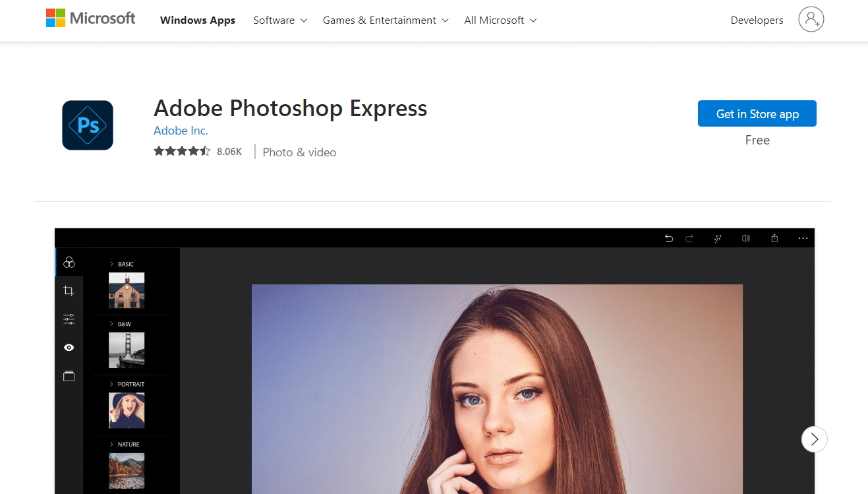Open the Games & Entertainment dropdown
The image size is (868, 494).
[x=386, y=20]
